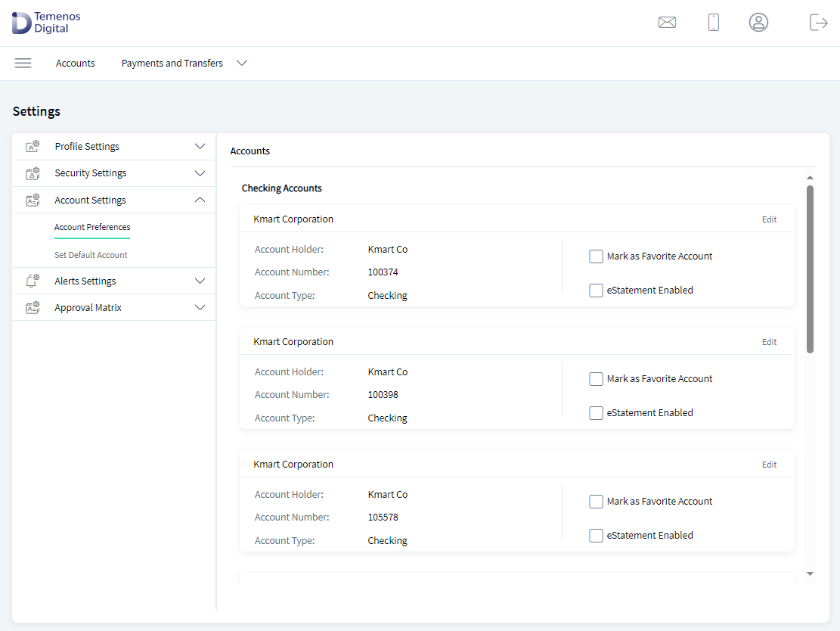This screenshot has width=840, height=631.
Task: Enable eStatement for account 100398
Action: tap(597, 413)
